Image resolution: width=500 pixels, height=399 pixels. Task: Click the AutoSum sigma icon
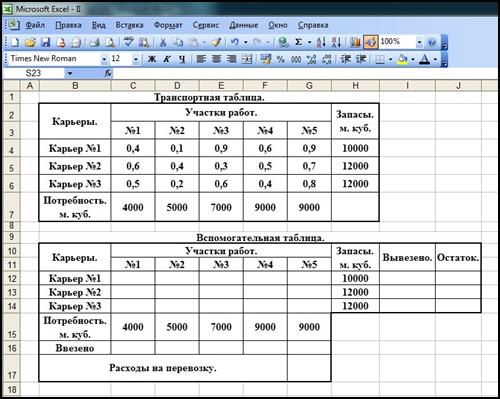click(299, 42)
